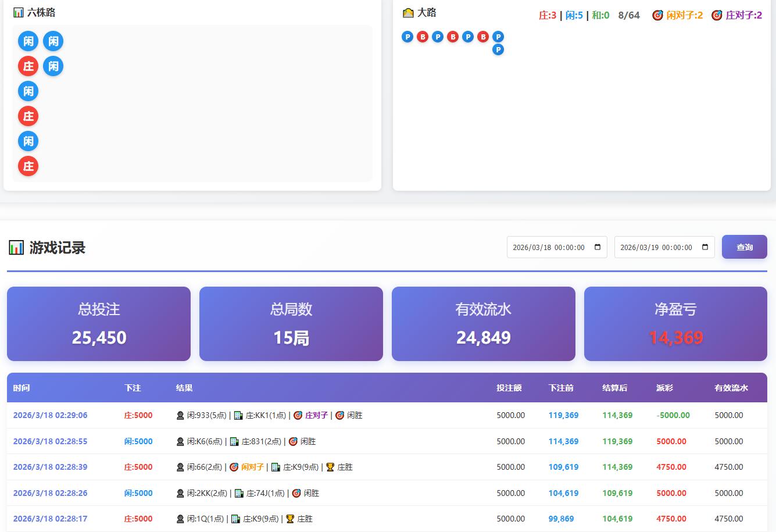Click the 游戏记录 chart icon
Screen dimensions: 776x532
click(16, 248)
